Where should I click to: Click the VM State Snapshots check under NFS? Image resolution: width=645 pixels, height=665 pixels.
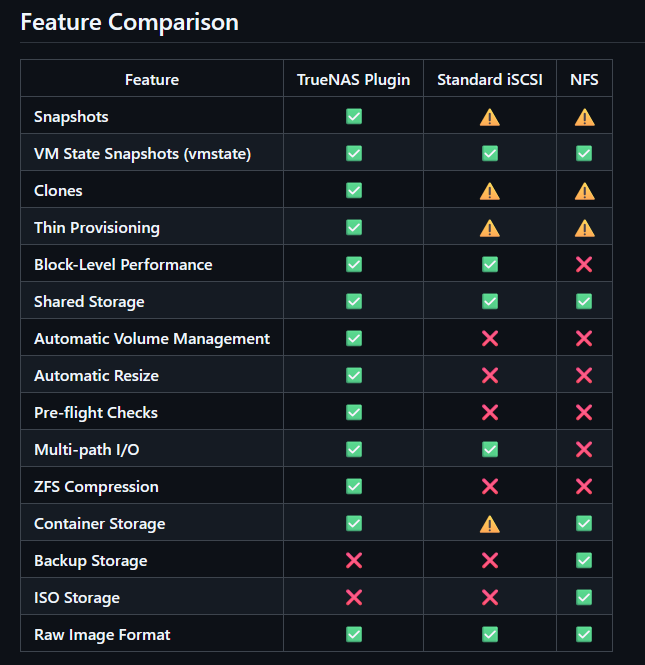(584, 154)
